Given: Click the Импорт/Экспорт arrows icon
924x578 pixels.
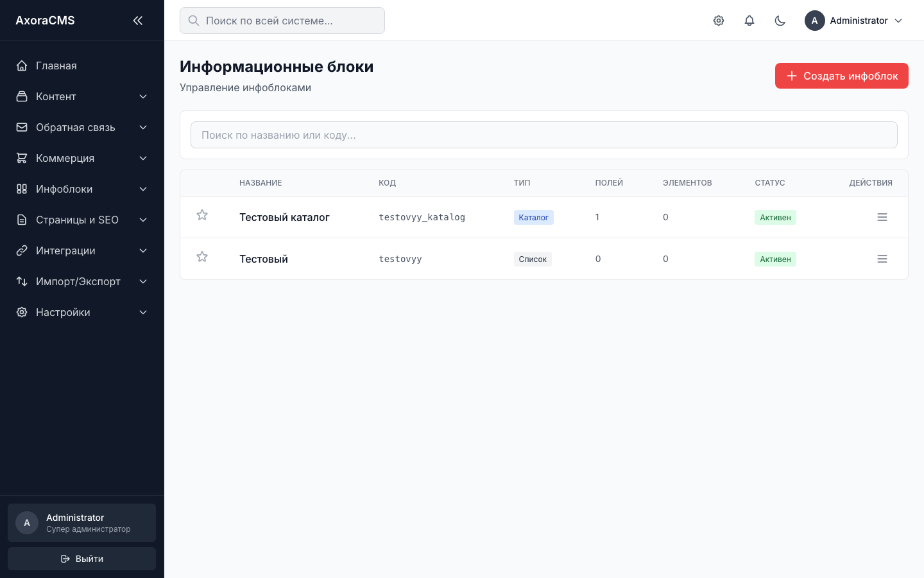Looking at the screenshot, I should click(22, 281).
